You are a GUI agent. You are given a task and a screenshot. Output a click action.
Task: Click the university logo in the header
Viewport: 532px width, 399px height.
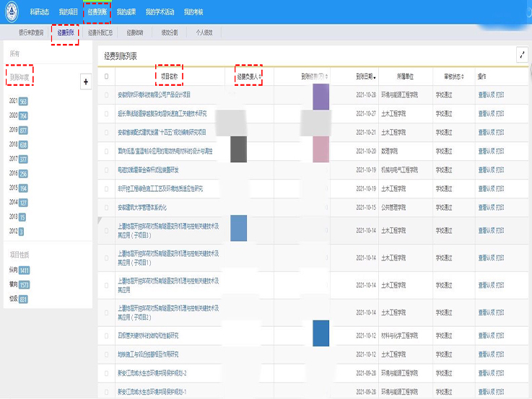12,12
